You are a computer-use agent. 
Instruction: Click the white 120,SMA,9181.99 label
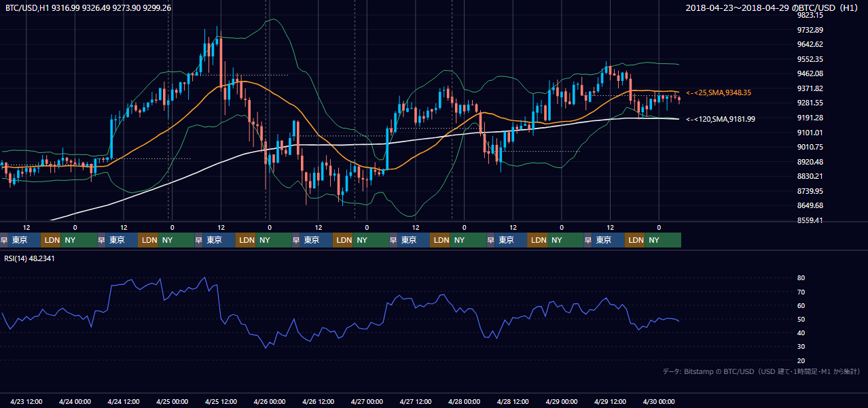tap(720, 119)
